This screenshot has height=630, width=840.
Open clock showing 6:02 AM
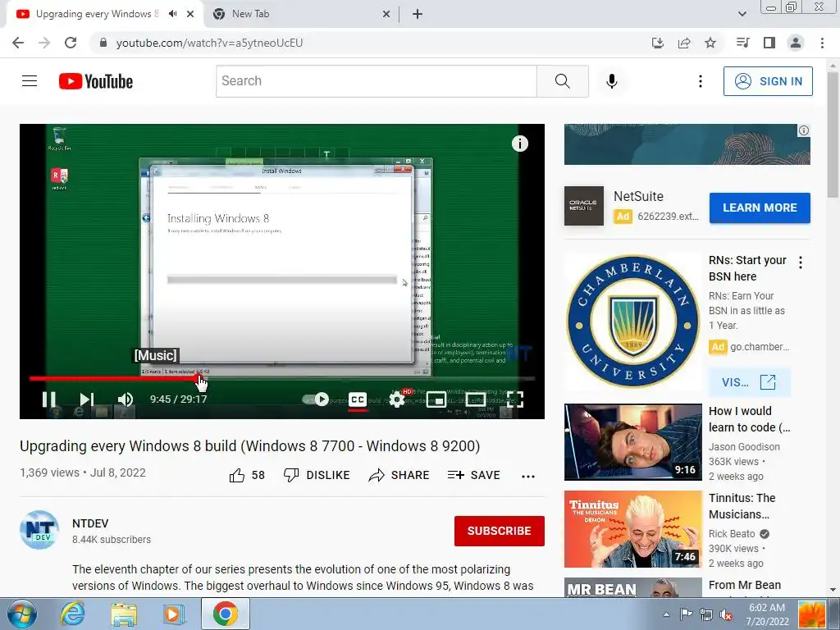point(767,614)
